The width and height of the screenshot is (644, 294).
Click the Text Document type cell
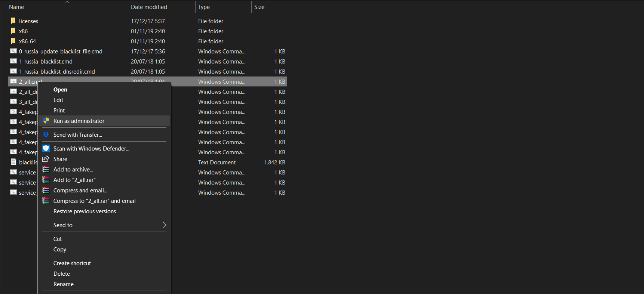tap(217, 163)
